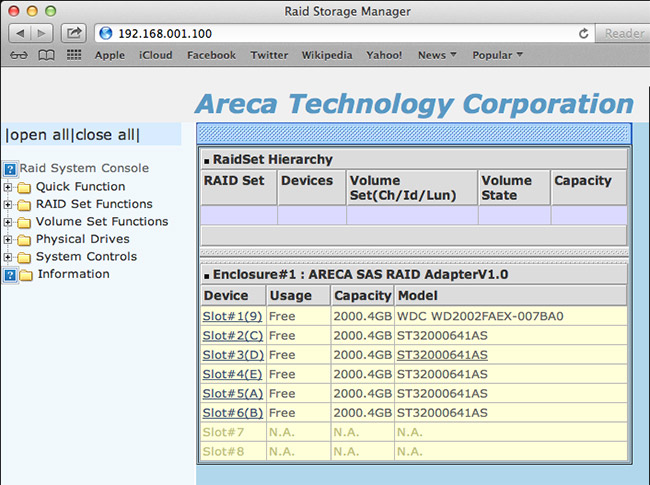The width and height of the screenshot is (650, 485).
Task: Click the Reader button
Action: pyautogui.click(x=623, y=33)
